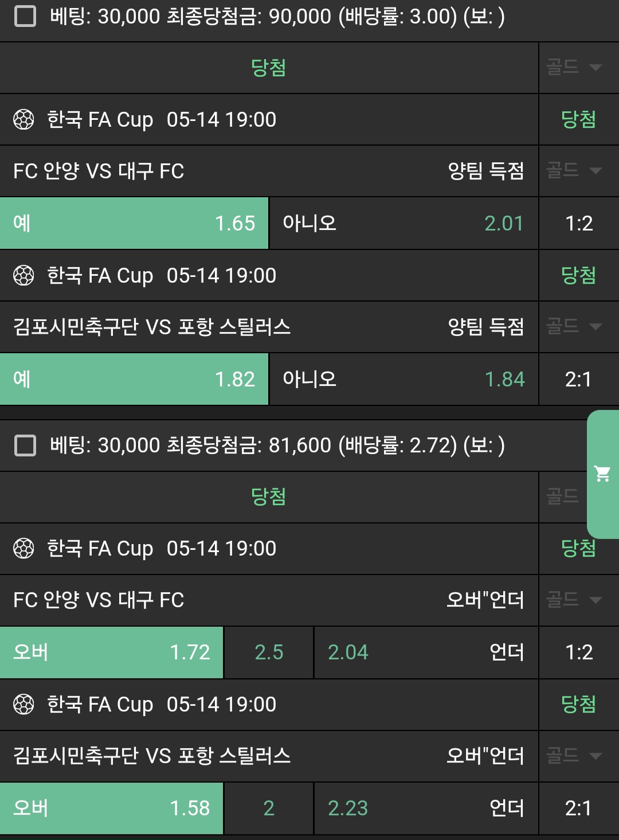The width and height of the screenshot is (619, 840).
Task: Pick the 언더 2.23 odds option
Action: click(x=426, y=808)
